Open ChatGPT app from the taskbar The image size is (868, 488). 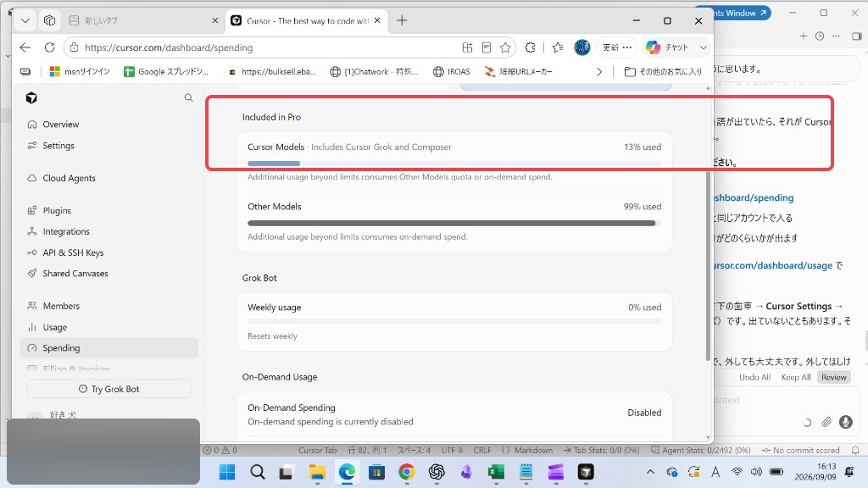[437, 472]
